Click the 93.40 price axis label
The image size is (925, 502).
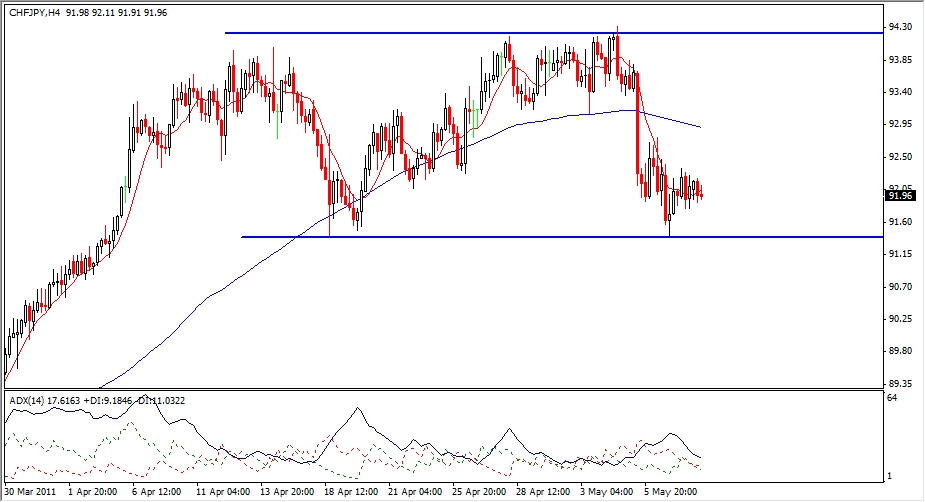(900, 91)
